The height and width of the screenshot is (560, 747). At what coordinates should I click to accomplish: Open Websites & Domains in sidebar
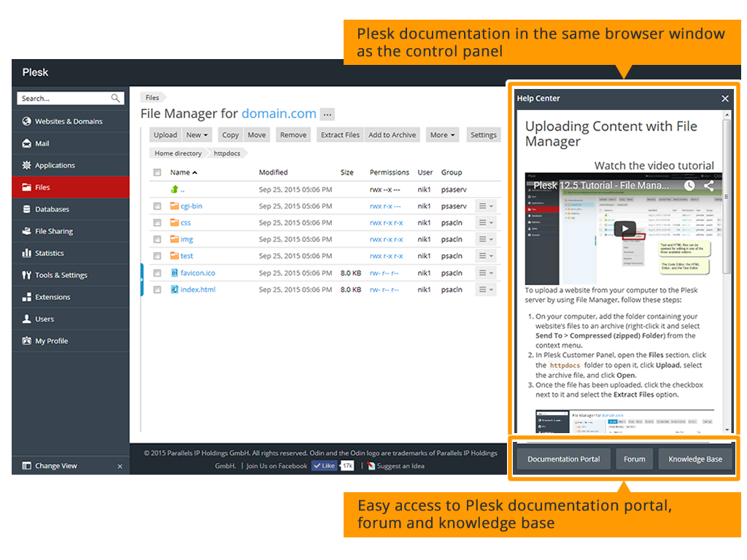(69, 122)
